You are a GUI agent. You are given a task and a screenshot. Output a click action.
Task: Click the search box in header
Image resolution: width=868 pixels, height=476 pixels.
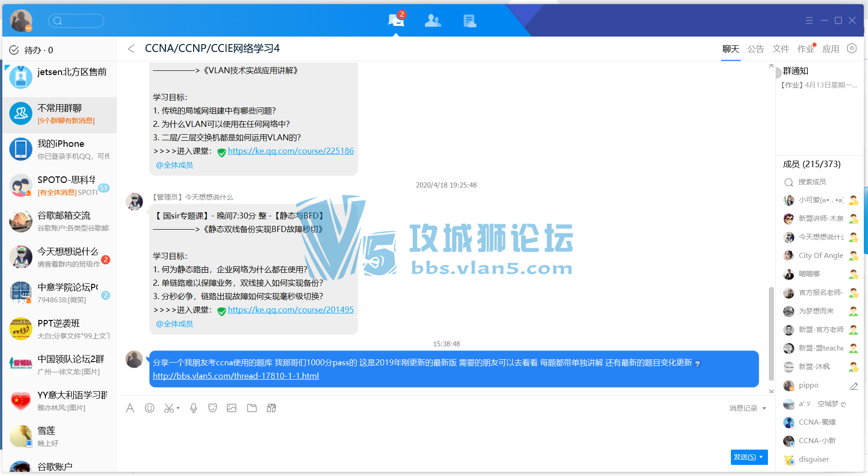[76, 21]
